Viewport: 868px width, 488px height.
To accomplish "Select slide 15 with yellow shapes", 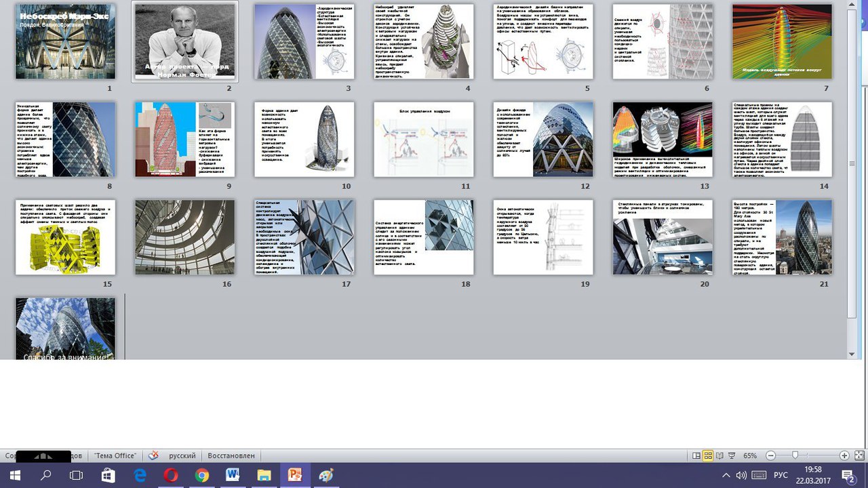I will (x=66, y=237).
